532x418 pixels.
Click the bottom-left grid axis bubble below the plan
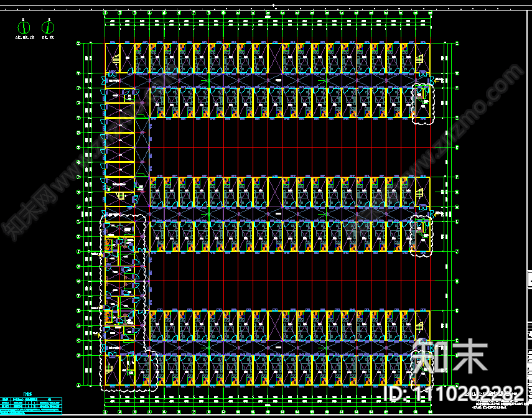click(x=105, y=411)
